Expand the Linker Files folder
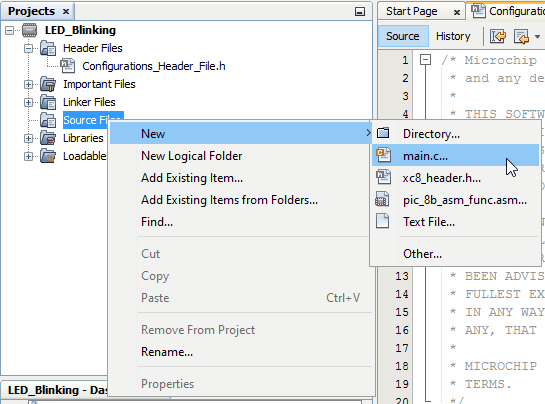Image resolution: width=545 pixels, height=404 pixels. point(29,103)
